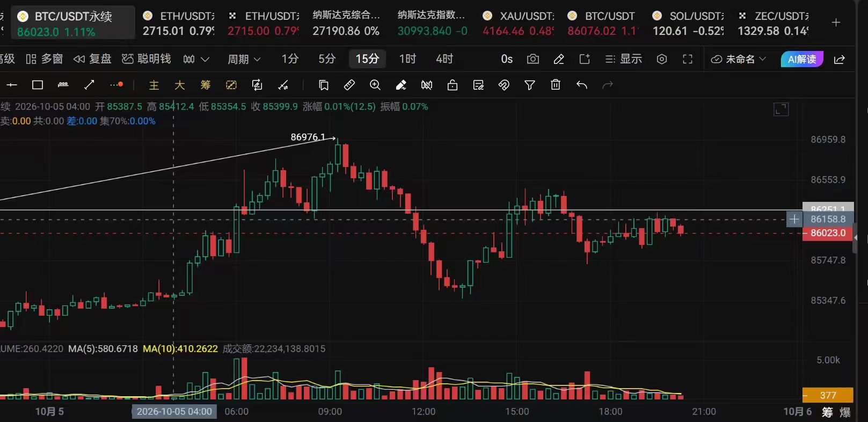
Task: Select the rectangle drawing tool
Action: [x=38, y=85]
